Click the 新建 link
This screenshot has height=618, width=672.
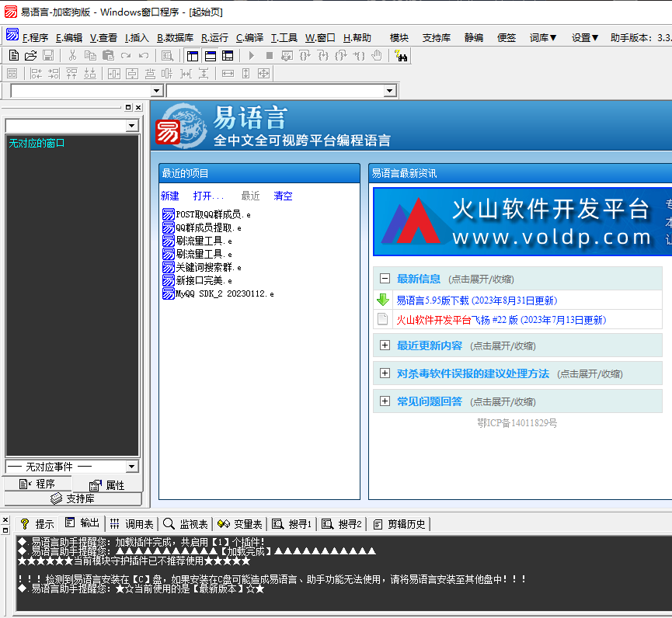[x=169, y=196]
